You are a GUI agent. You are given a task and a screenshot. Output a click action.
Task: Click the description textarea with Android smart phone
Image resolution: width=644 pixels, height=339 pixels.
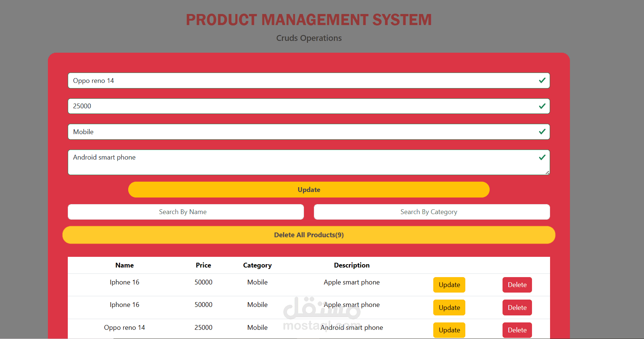pos(309,162)
